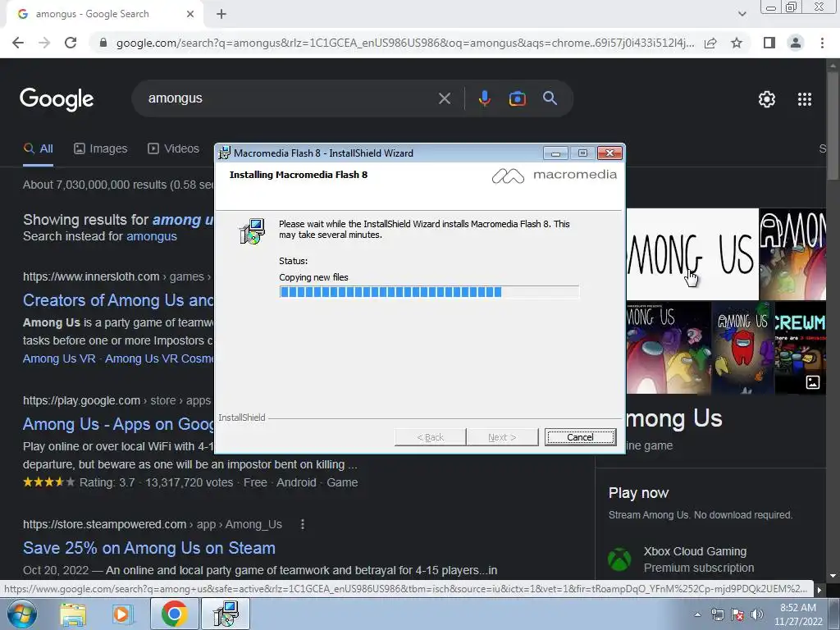The width and height of the screenshot is (840, 630).
Task: Click the network tray icon
Action: point(717,614)
